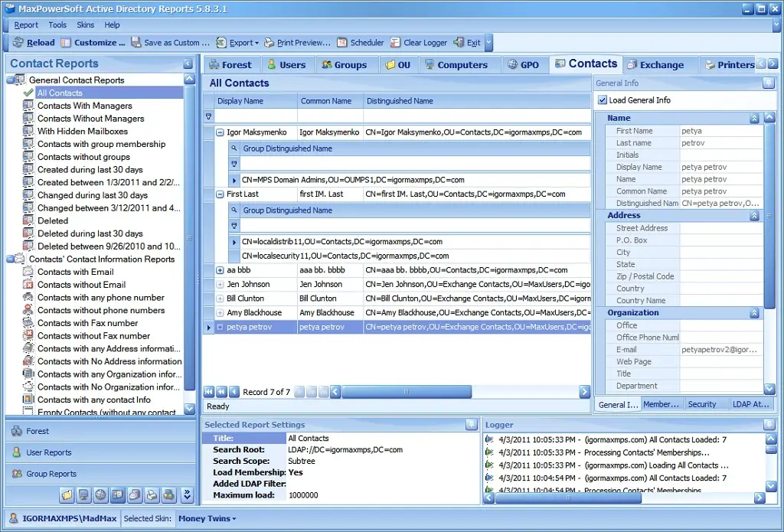This screenshot has width=784, height=532.
Task: Collapse the General Contact Reports tree node
Action: (x=10, y=80)
